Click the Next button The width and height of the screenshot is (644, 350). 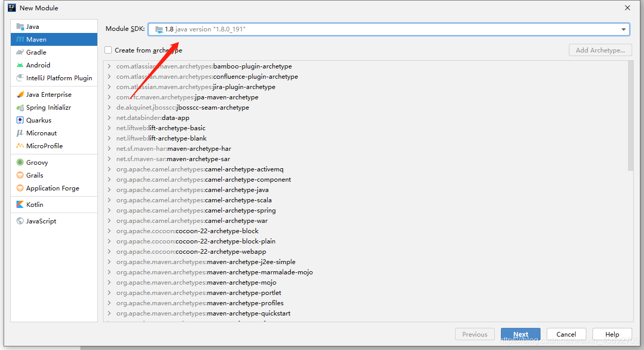coord(520,334)
